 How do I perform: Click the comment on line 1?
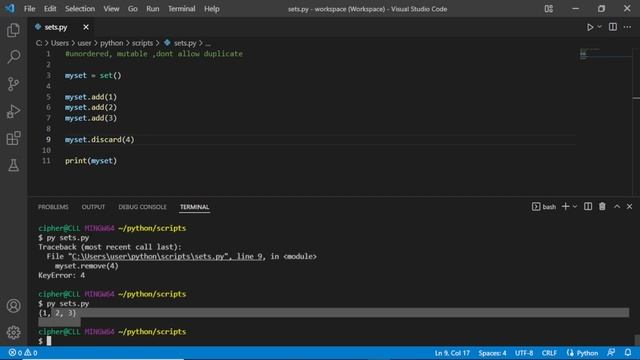[x=153, y=54]
